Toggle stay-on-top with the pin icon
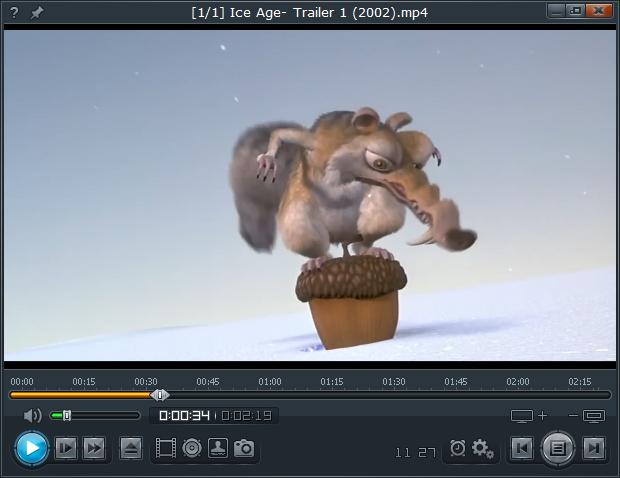Image resolution: width=620 pixels, height=478 pixels. [37, 13]
